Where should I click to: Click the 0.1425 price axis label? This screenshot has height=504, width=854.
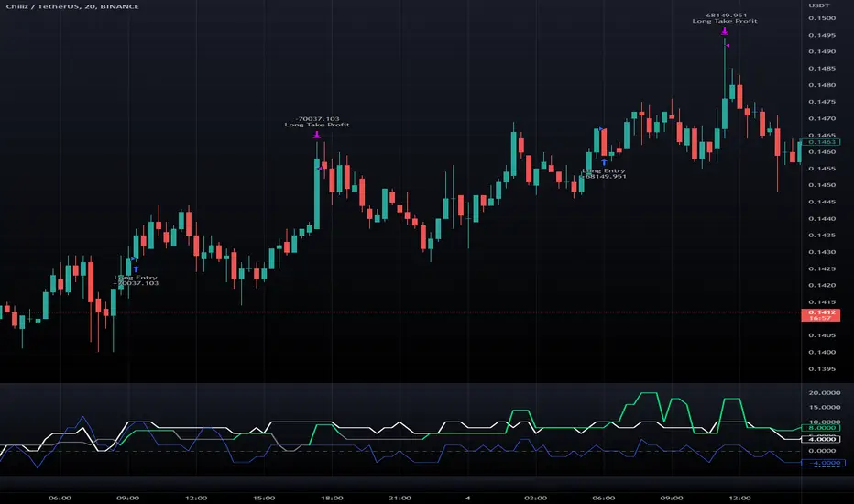click(822, 268)
